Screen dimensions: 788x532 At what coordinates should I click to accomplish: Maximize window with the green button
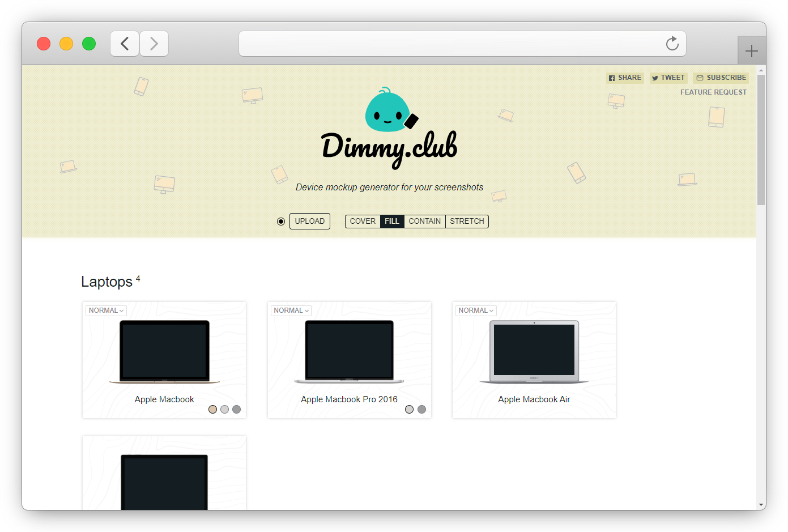(89, 44)
